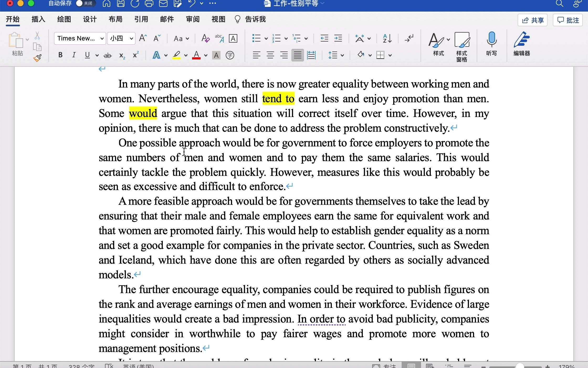Click the Decrease Indent icon
588x368 pixels.
pyautogui.click(x=324, y=38)
